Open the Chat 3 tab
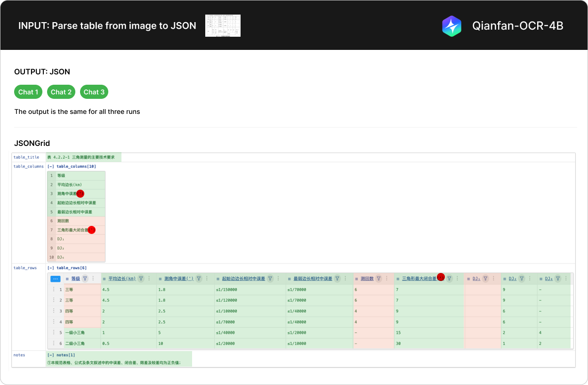 94,92
